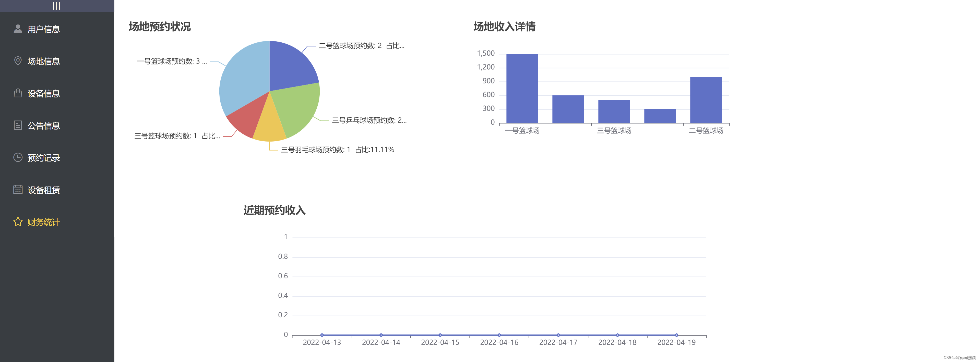Image resolution: width=980 pixels, height=362 pixels.
Task: Click the person icon beside 用户信息
Action: point(18,29)
